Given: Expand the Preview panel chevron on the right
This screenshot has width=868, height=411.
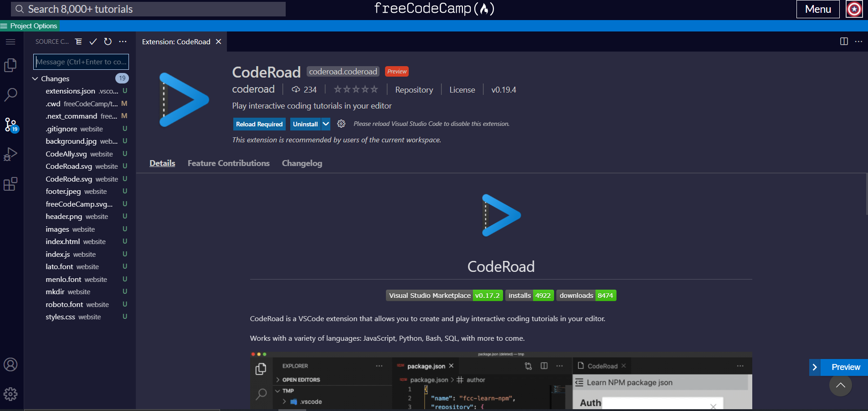Looking at the screenshot, I should pyautogui.click(x=814, y=367).
